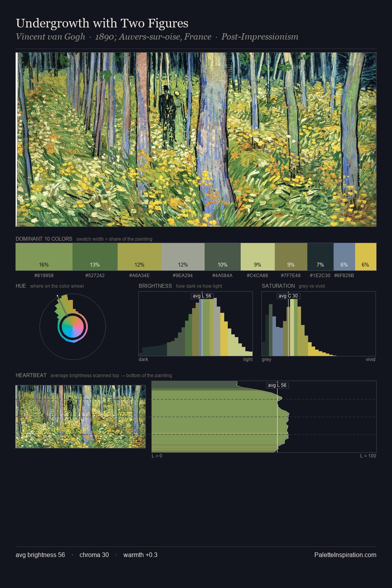The height and width of the screenshot is (588, 392).
Task: Click the hex code #6F829B
Action: click(x=344, y=276)
